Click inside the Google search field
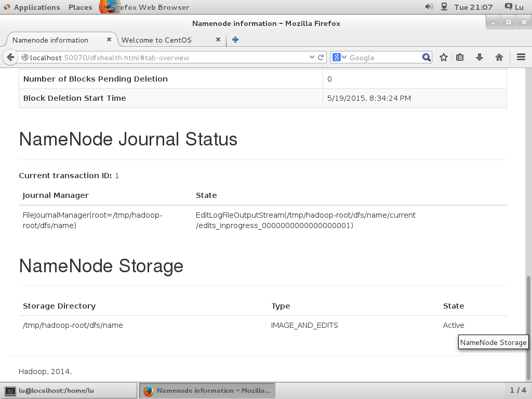Image resolution: width=532 pixels, height=399 pixels. point(384,57)
